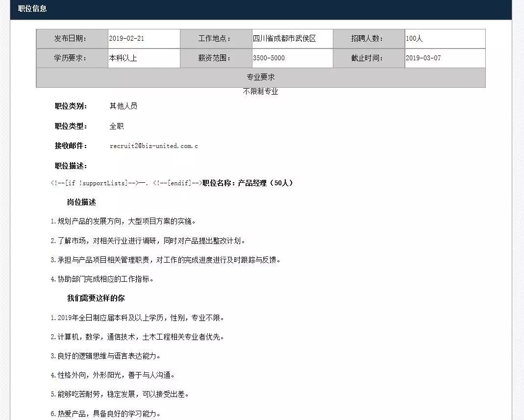
Task: Click the supportLists comment text
Action: click(x=94, y=183)
